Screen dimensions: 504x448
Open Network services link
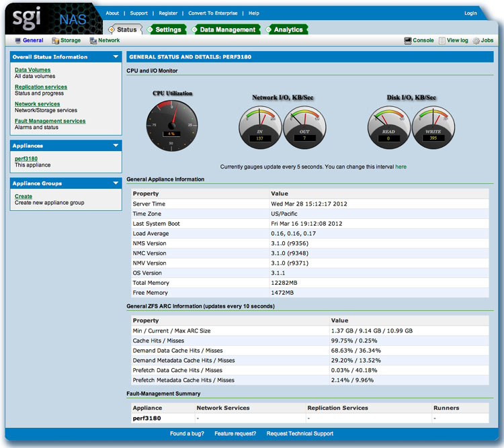pos(37,104)
